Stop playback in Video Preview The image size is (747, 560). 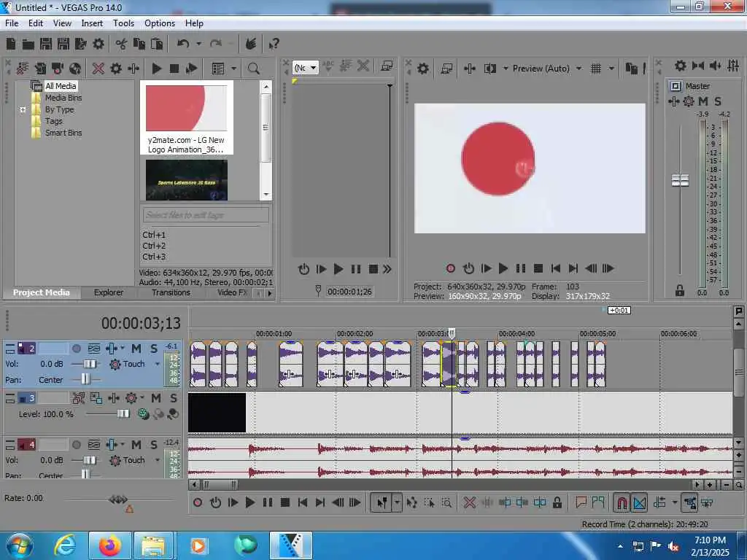click(x=538, y=268)
